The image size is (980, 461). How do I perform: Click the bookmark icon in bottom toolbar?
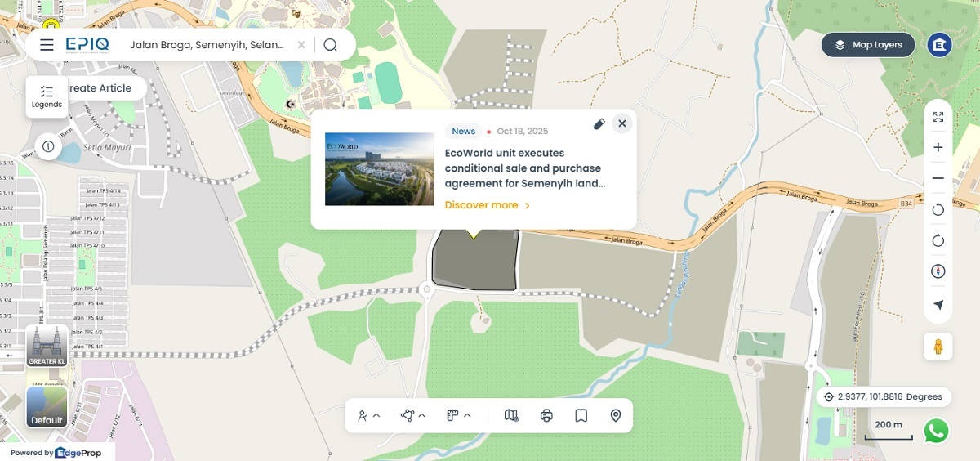point(581,416)
